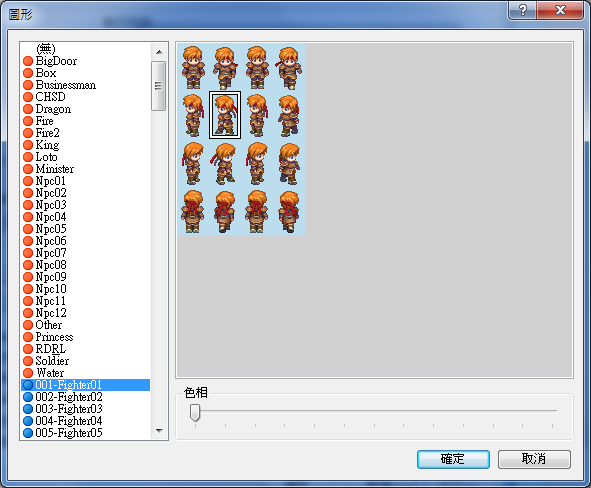Select first front-facing fighter sprite frame
Image resolution: width=591 pixels, height=488 pixels.
(x=193, y=67)
